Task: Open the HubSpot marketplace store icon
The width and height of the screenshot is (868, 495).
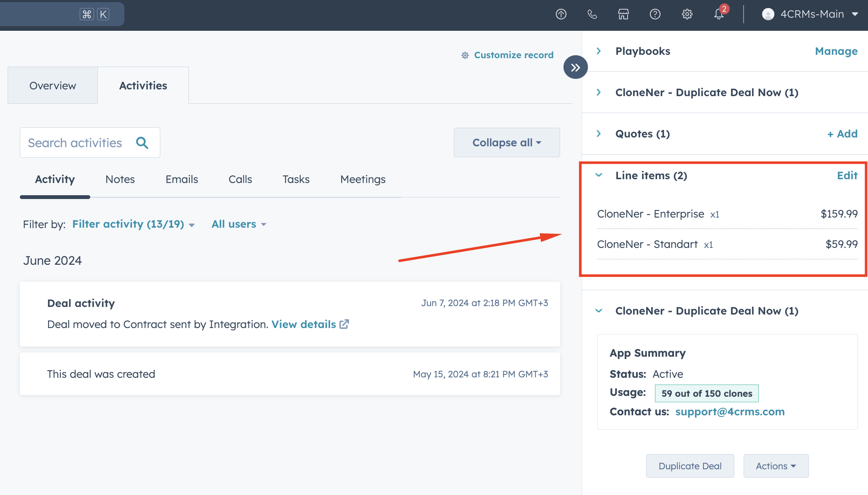Action: click(x=623, y=14)
